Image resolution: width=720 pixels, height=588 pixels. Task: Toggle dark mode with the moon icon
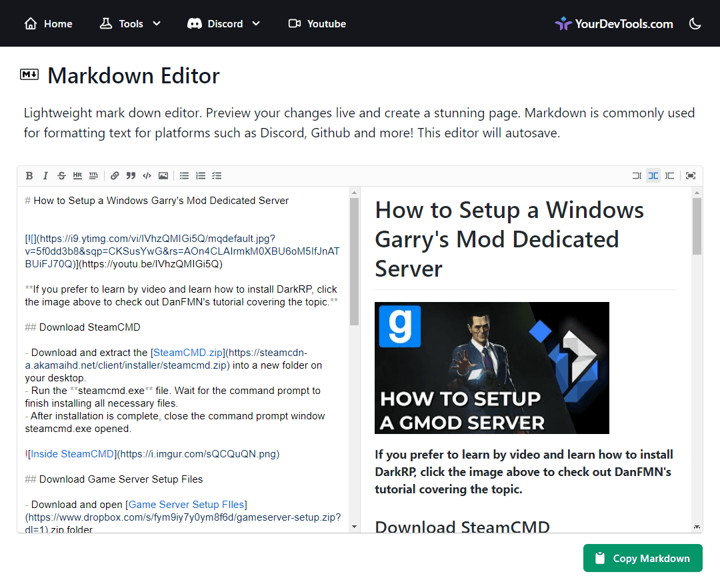[x=695, y=23]
